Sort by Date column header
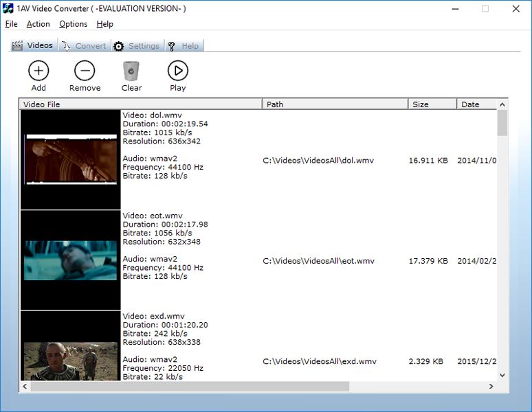Image resolution: width=532 pixels, height=412 pixels. (477, 104)
